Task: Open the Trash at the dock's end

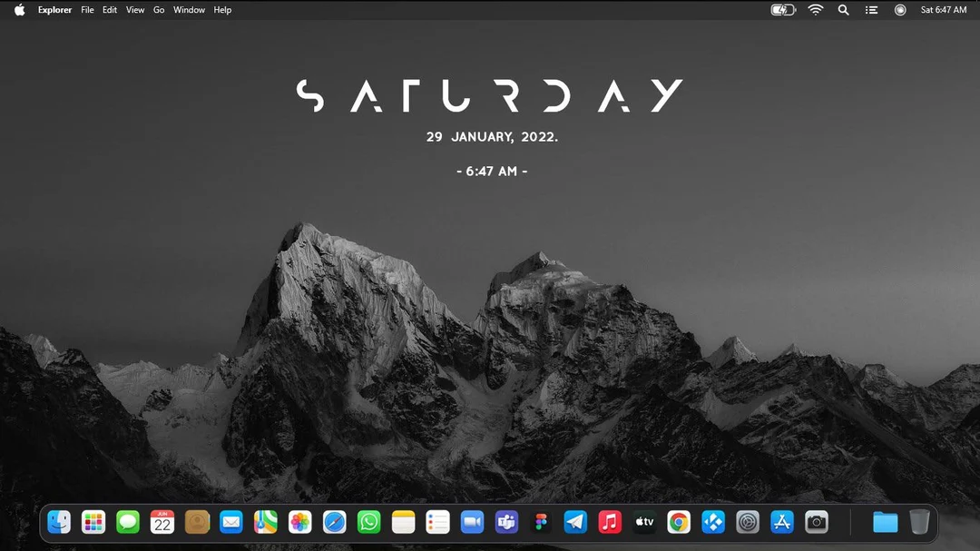Action: [919, 522]
